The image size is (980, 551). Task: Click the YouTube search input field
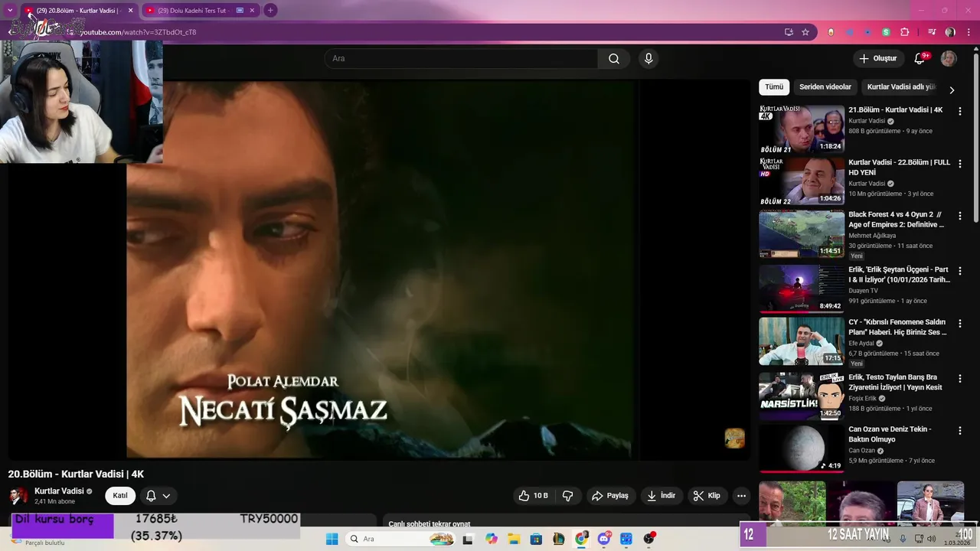[x=461, y=59]
